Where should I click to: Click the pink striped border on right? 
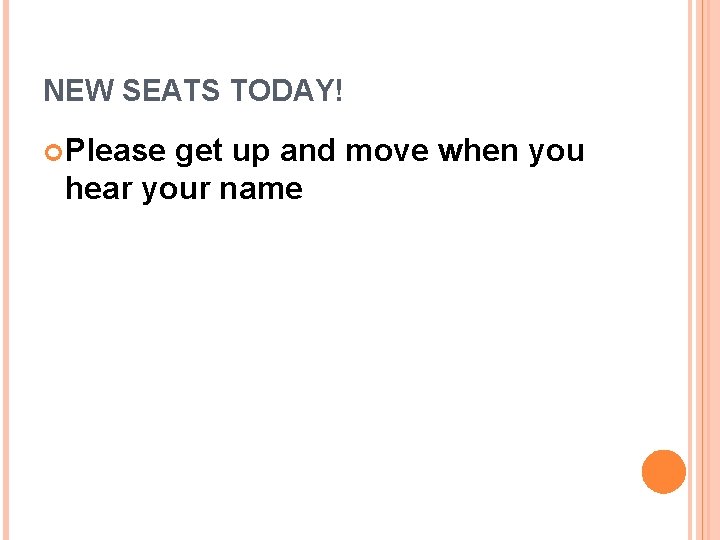[x=703, y=270]
